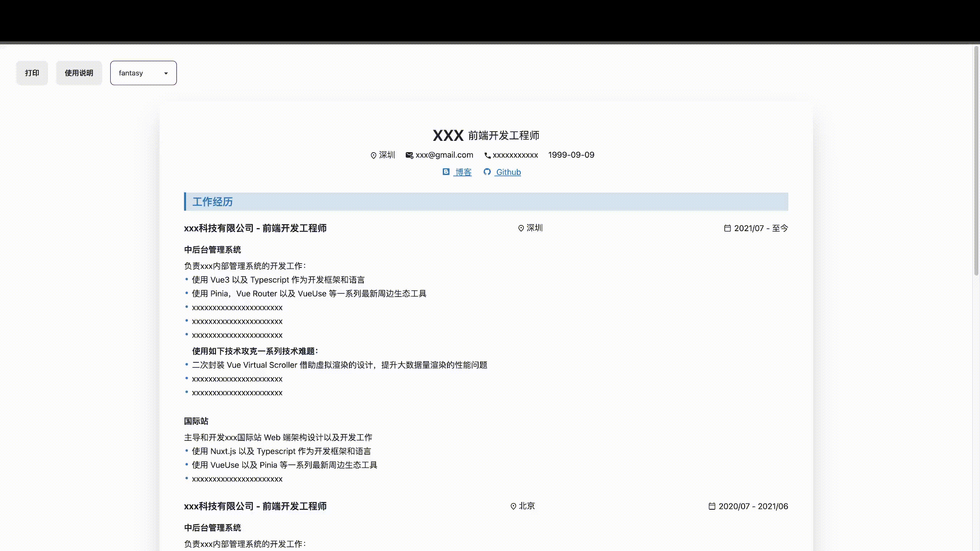
Task: Click the xxx@gmail.com email address
Action: [444, 155]
